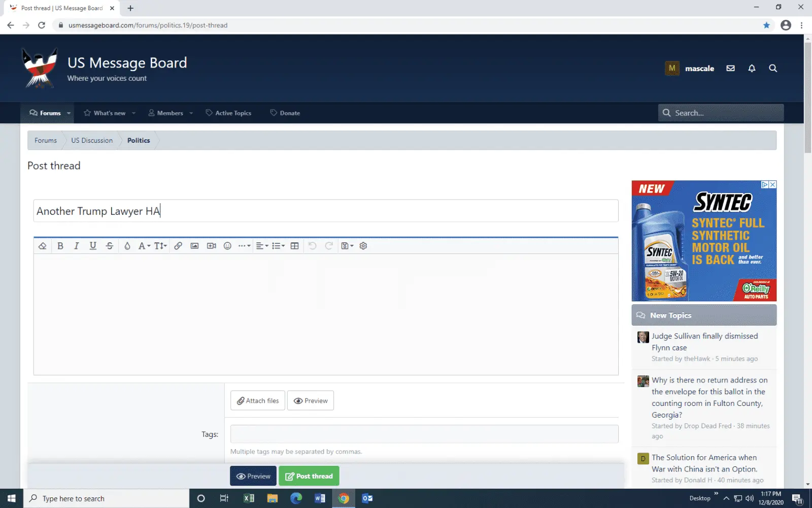This screenshot has height=508, width=812.
Task: Toggle strikethrough formatting in the editor
Action: click(x=110, y=246)
